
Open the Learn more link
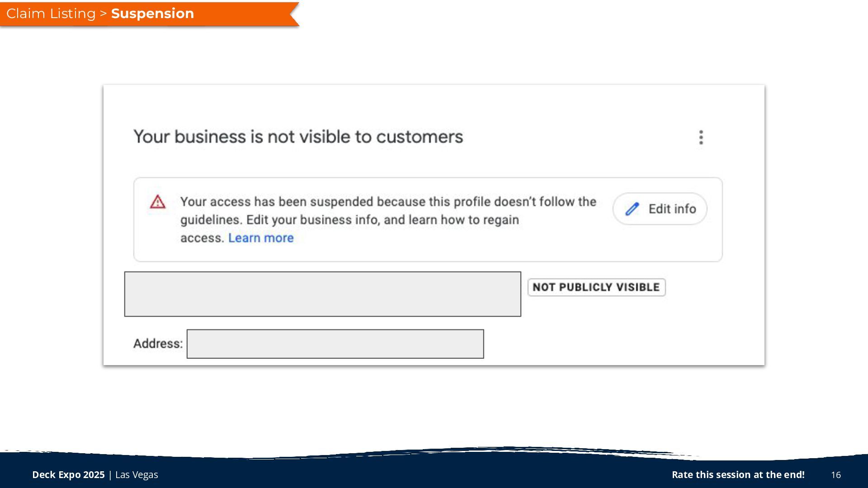[261, 238]
